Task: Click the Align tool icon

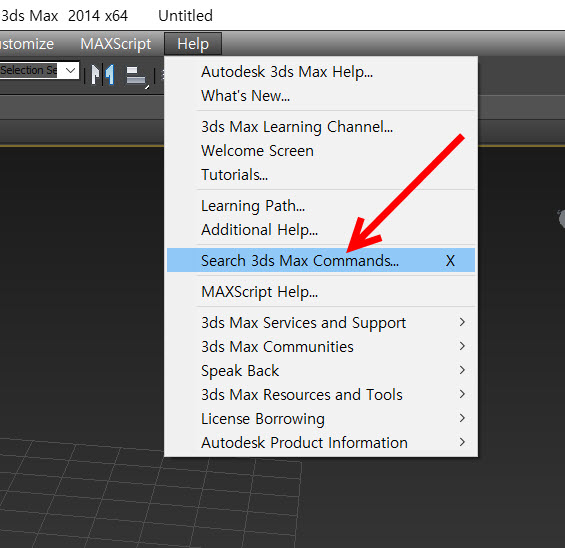Action: [136, 76]
